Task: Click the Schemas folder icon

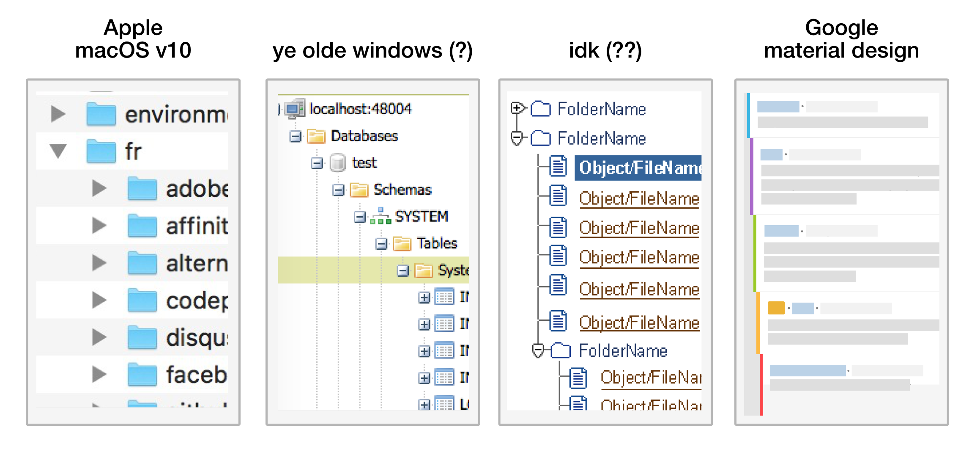Action: [359, 190]
